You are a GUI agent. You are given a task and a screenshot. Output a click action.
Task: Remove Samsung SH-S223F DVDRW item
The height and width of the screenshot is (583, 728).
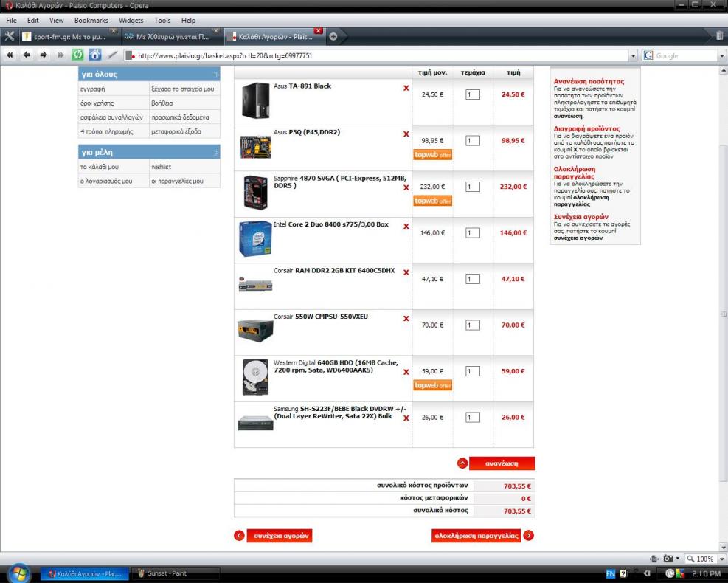point(406,418)
